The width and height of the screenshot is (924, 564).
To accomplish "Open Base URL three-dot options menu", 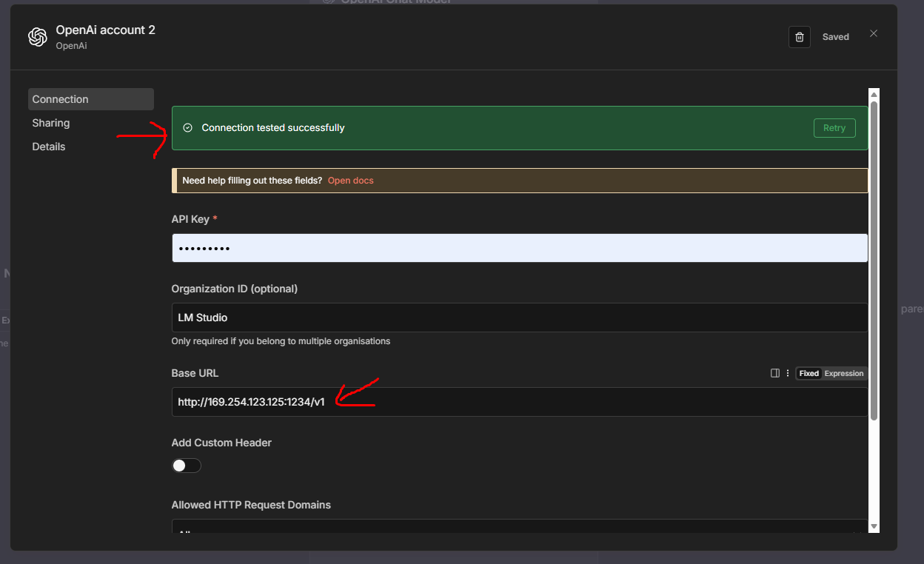I will click(x=788, y=373).
